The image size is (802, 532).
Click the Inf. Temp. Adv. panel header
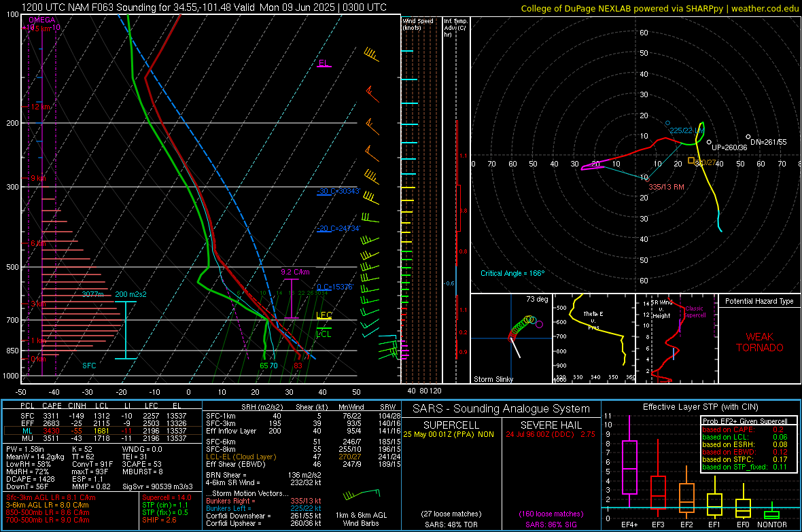(456, 28)
